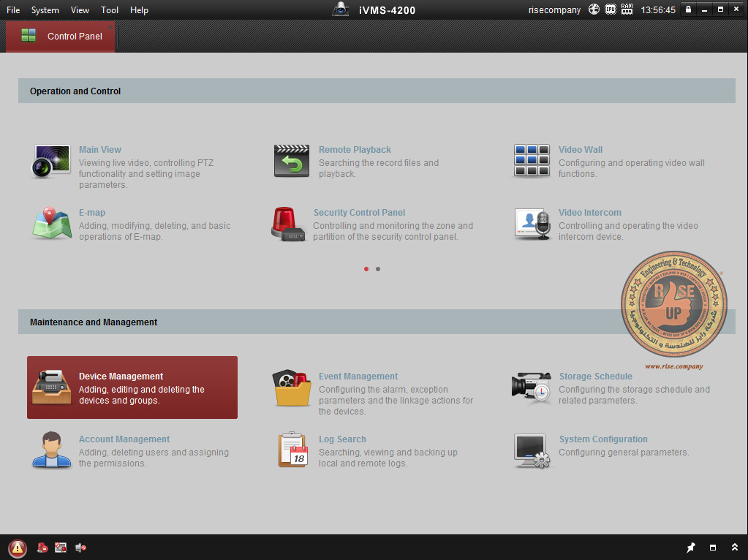Click the Device Management title text
Screen dimensions: 748x560
(121, 377)
